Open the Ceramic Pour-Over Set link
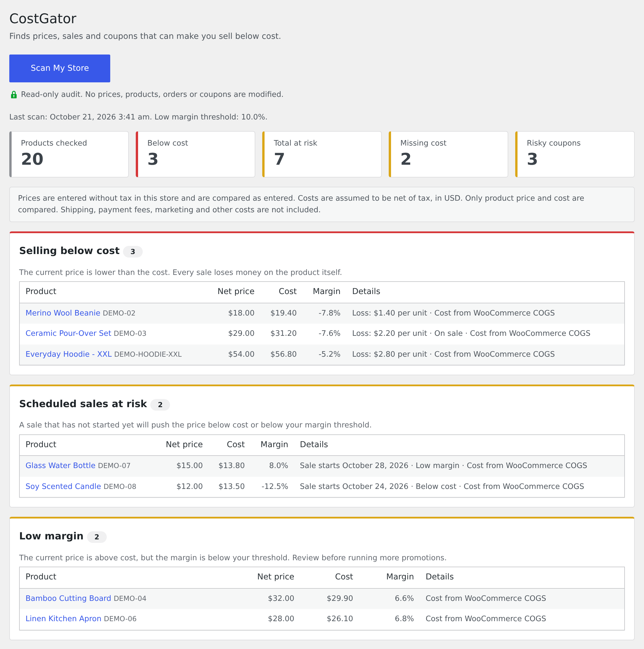The height and width of the screenshot is (649, 644). [x=68, y=333]
